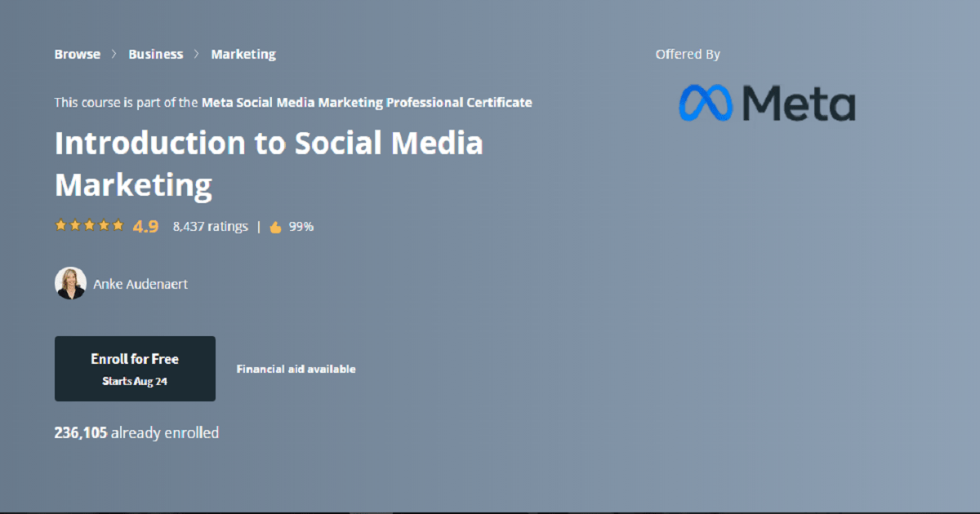Click the 4.9 rating score
The image size is (980, 514).
pos(145,227)
